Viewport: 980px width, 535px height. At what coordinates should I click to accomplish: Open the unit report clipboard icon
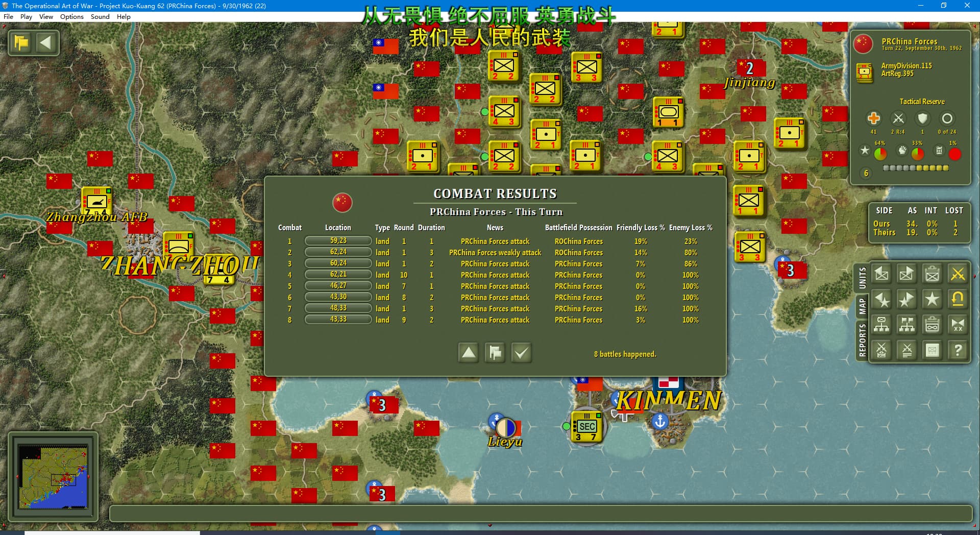933,274
